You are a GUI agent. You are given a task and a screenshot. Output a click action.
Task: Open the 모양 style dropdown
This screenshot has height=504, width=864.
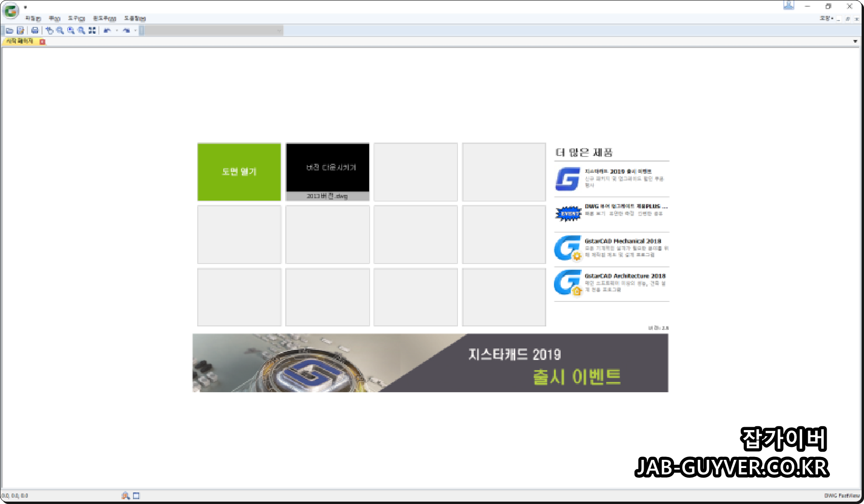827,18
